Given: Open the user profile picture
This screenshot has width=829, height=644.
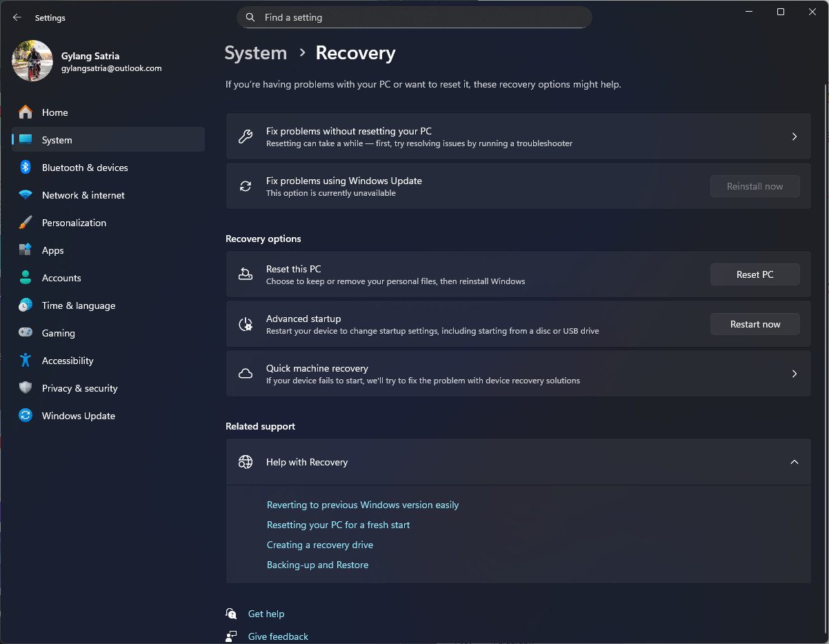Looking at the screenshot, I should (x=32, y=61).
